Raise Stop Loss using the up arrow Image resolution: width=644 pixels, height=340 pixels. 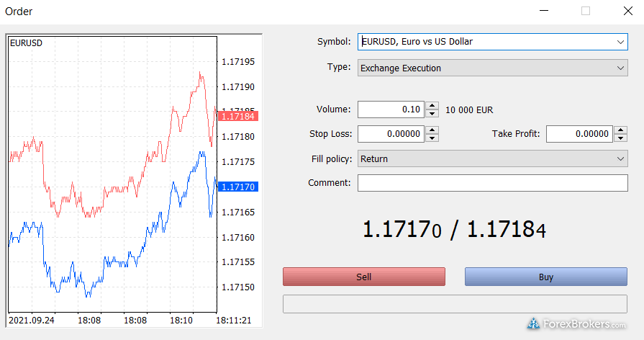tap(432, 130)
